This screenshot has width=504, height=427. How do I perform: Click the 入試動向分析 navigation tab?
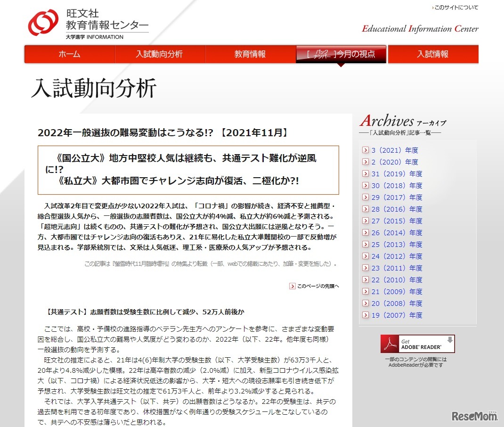[159, 54]
